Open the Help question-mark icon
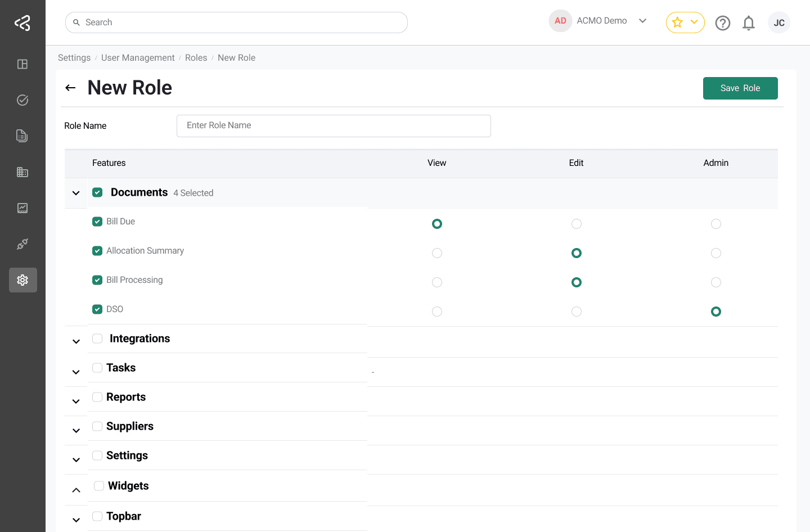The width and height of the screenshot is (810, 532). (723, 22)
